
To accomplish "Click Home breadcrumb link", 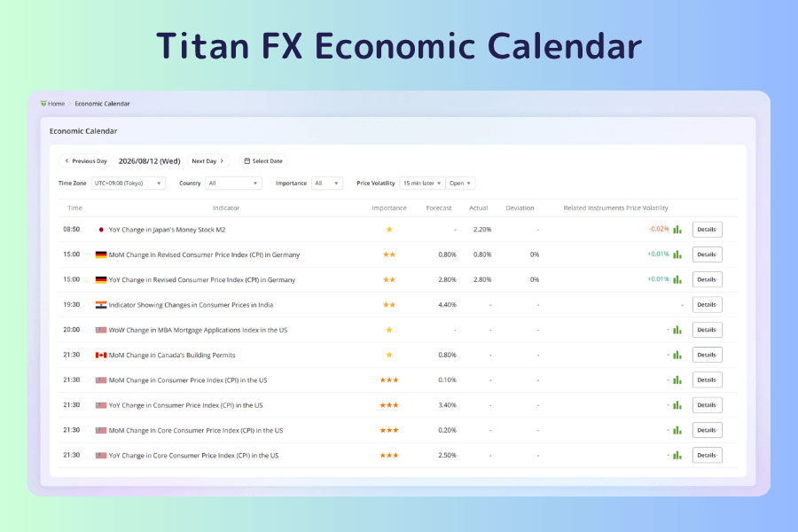I will point(56,104).
